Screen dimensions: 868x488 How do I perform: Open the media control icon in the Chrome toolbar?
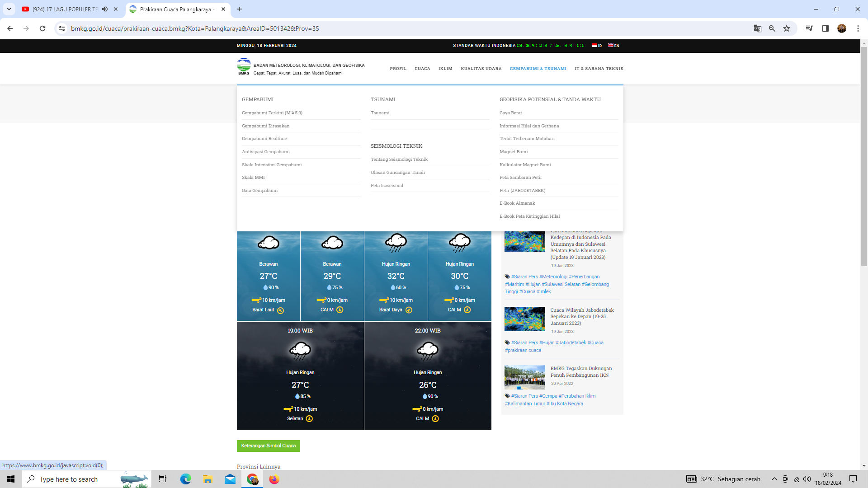pos(809,28)
